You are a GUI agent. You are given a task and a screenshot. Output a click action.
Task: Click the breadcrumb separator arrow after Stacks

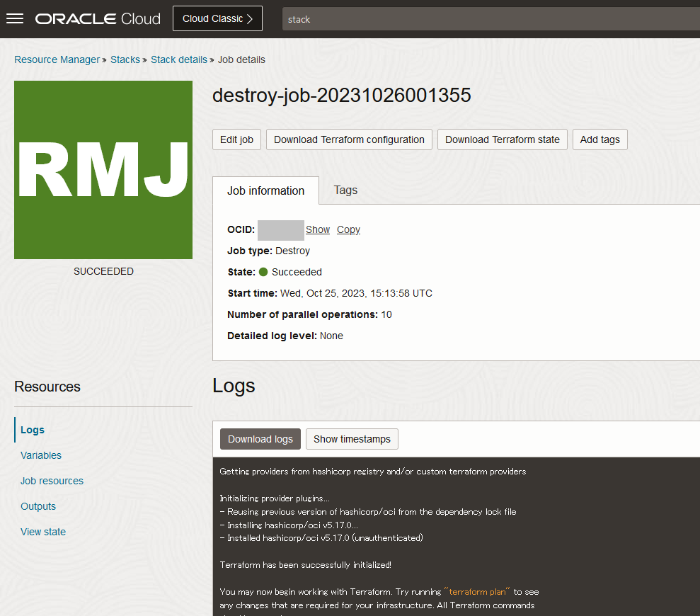(x=144, y=59)
